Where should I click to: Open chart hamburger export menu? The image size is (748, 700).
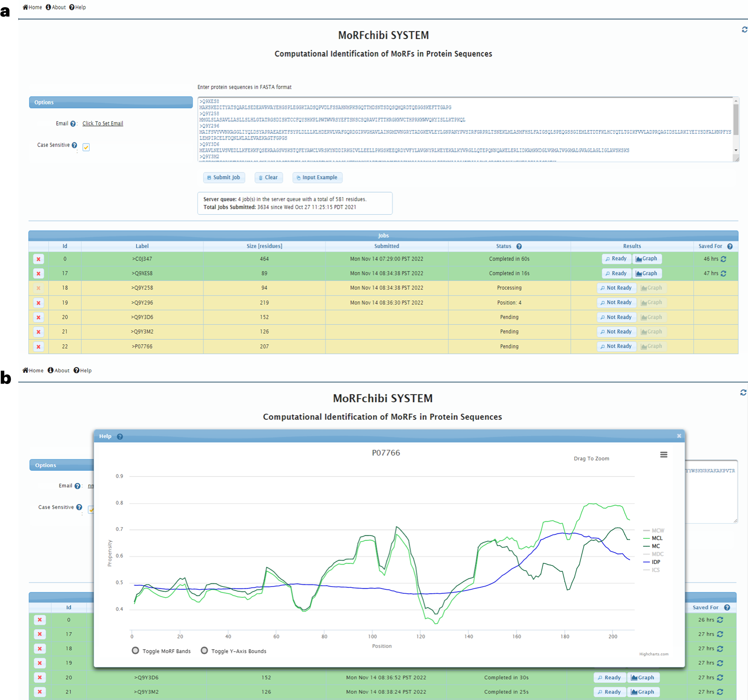click(664, 455)
